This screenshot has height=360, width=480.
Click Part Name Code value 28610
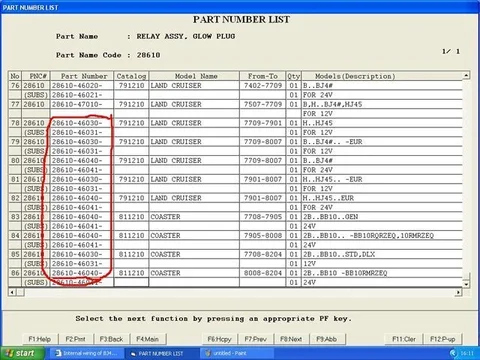148,55
